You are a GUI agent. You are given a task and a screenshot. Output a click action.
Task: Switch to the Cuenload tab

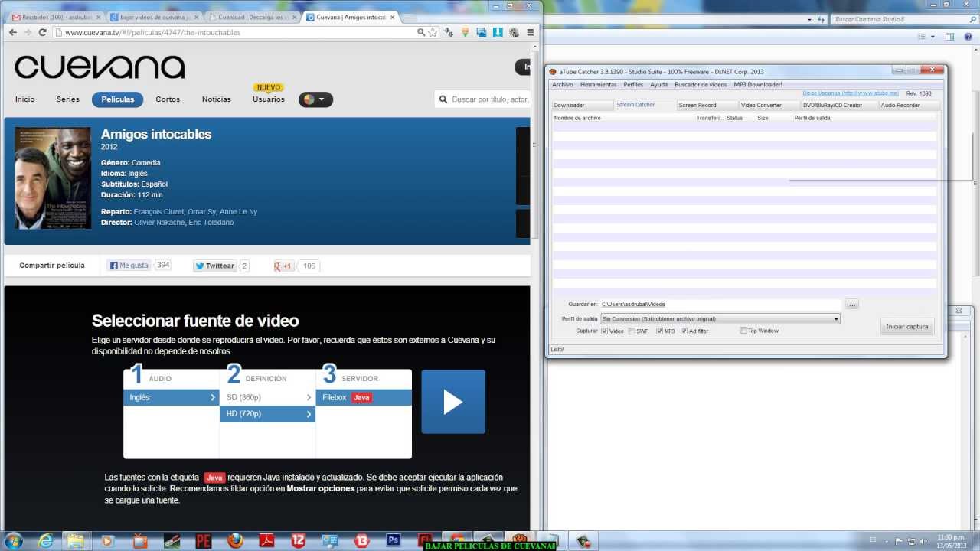(x=253, y=16)
